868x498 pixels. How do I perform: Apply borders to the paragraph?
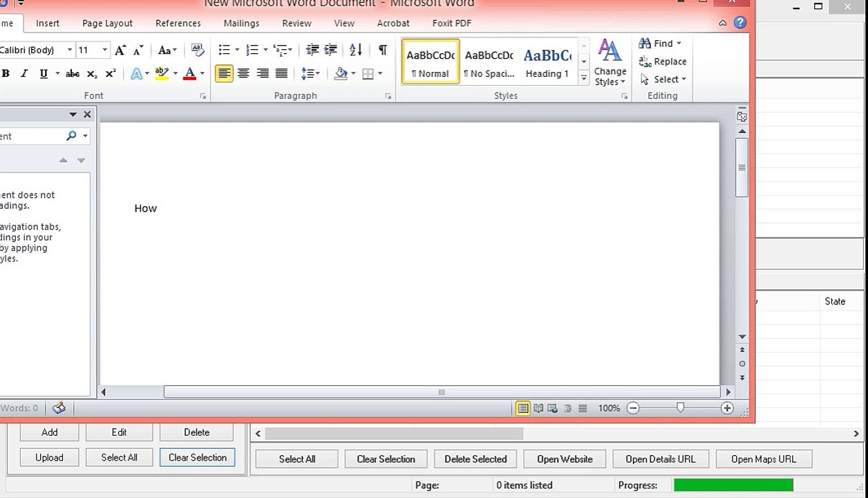[x=368, y=73]
